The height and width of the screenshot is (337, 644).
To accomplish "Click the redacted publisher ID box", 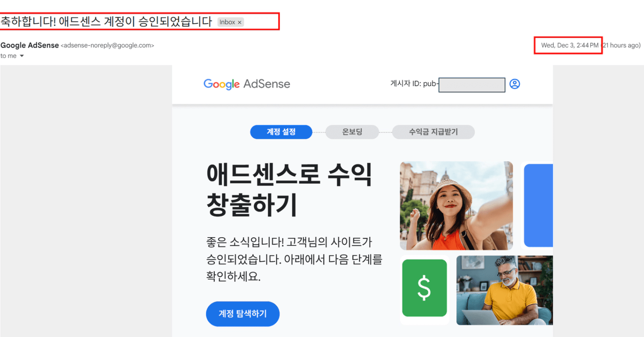I will (471, 85).
